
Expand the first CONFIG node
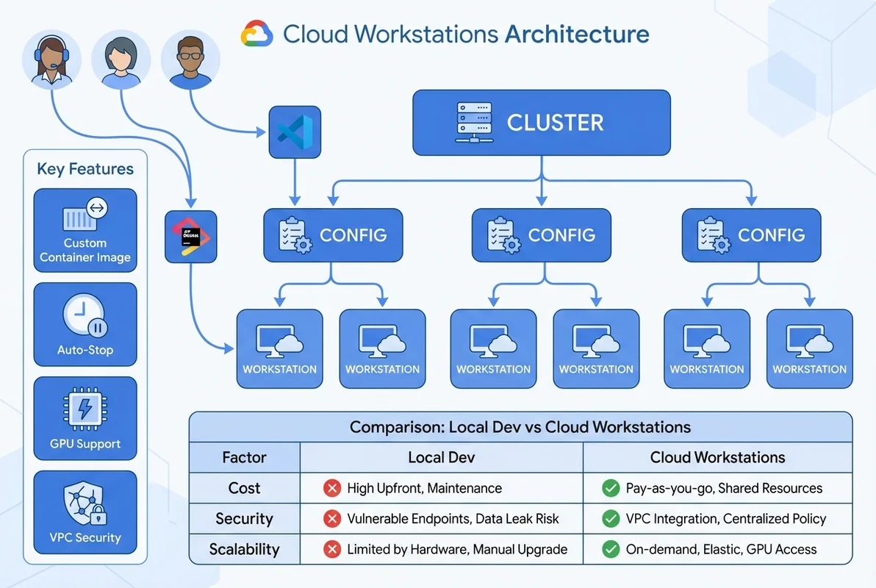pyautogui.click(x=332, y=235)
